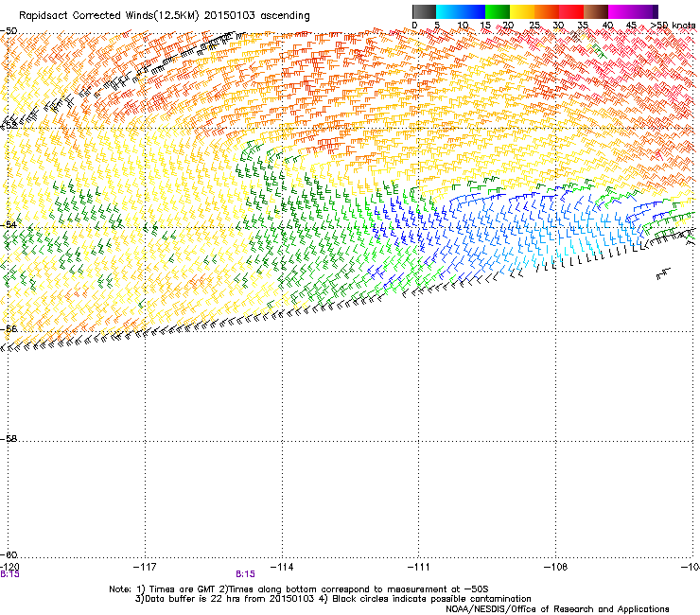The height and width of the screenshot is (615, 700).
Task: Click the 'Data buffer is 22 hrs' note line
Action: 333,599
